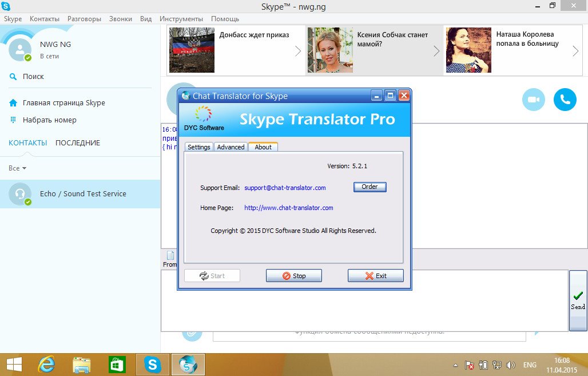Click the battery power tray icon
588x376 pixels.
[x=483, y=365]
